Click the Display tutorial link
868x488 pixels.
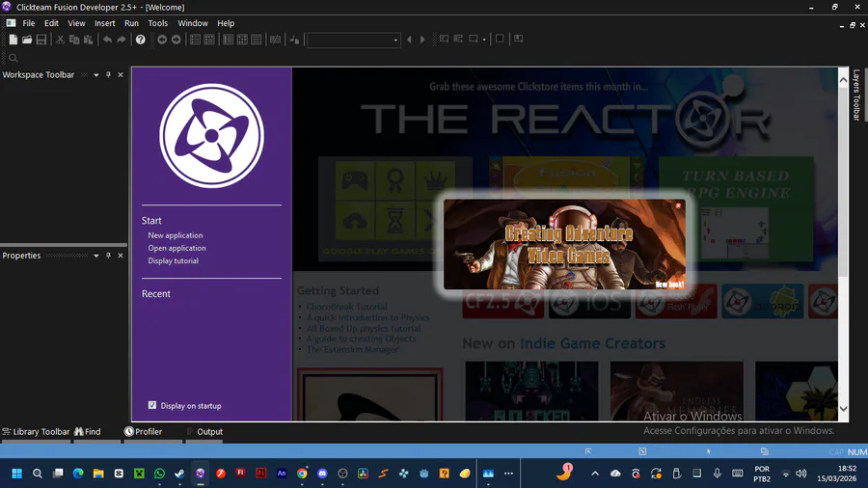coord(173,260)
